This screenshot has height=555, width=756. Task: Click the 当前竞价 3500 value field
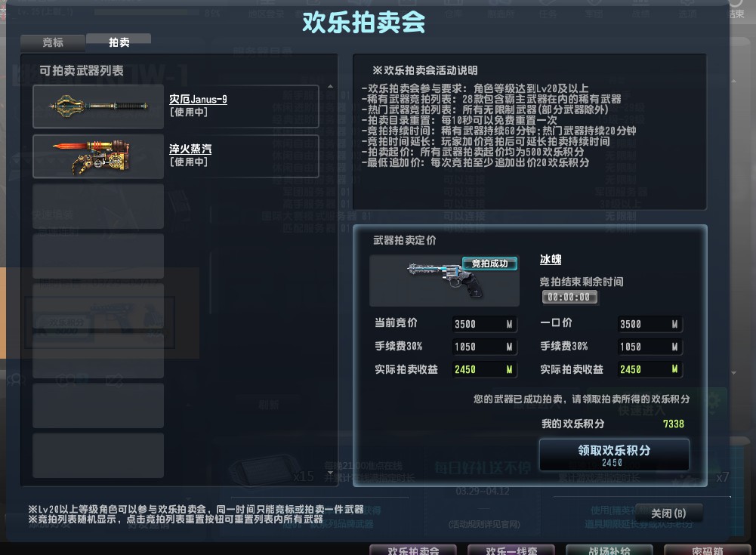[x=484, y=324]
